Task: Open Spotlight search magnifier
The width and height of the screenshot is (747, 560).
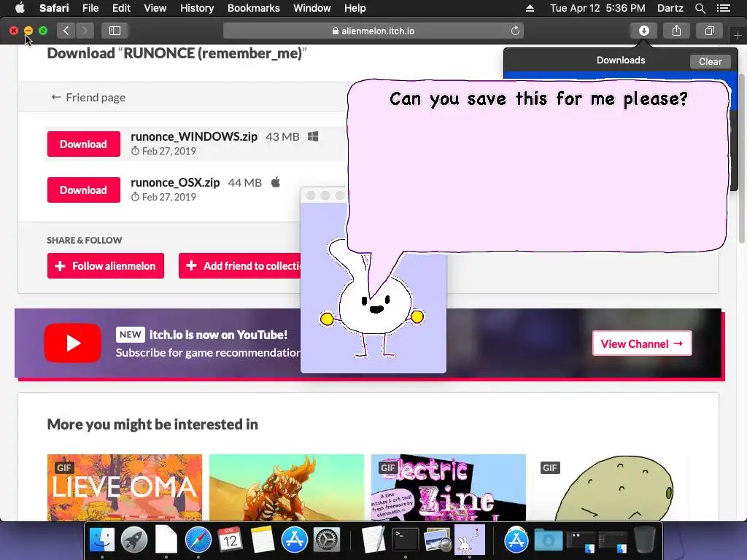Action: (700, 8)
